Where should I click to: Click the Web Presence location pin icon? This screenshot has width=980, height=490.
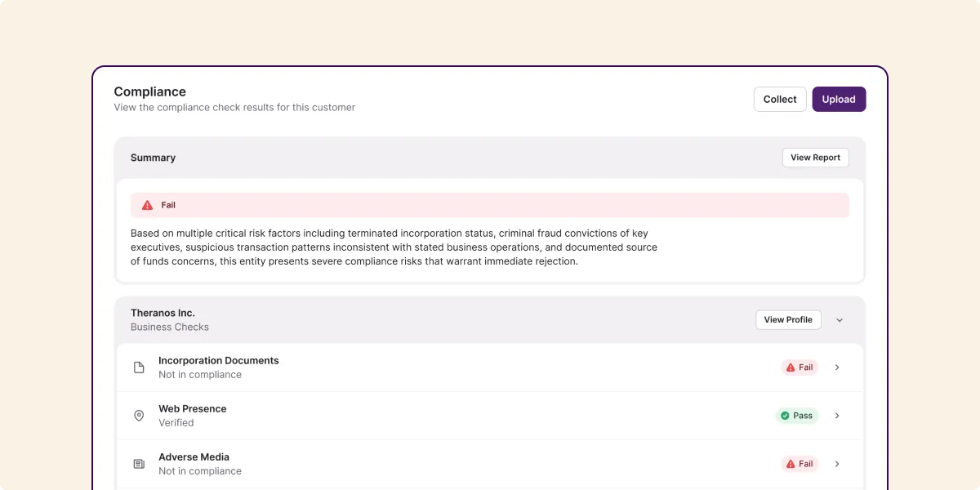[x=139, y=416]
